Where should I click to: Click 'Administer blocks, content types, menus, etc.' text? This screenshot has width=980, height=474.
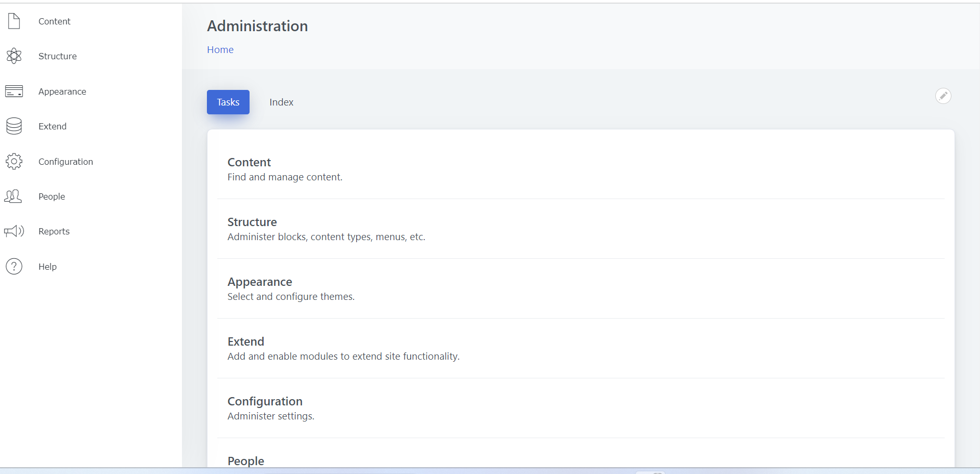point(326,236)
